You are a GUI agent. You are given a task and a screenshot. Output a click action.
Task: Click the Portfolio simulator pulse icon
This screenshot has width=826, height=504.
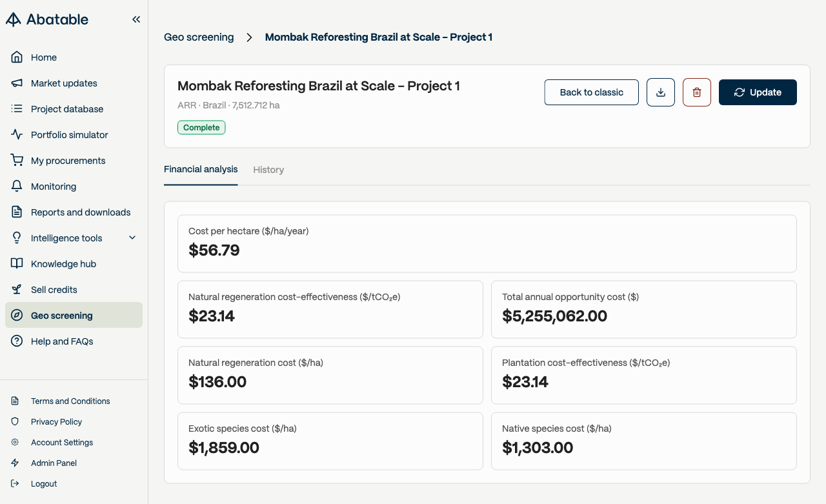pyautogui.click(x=17, y=135)
